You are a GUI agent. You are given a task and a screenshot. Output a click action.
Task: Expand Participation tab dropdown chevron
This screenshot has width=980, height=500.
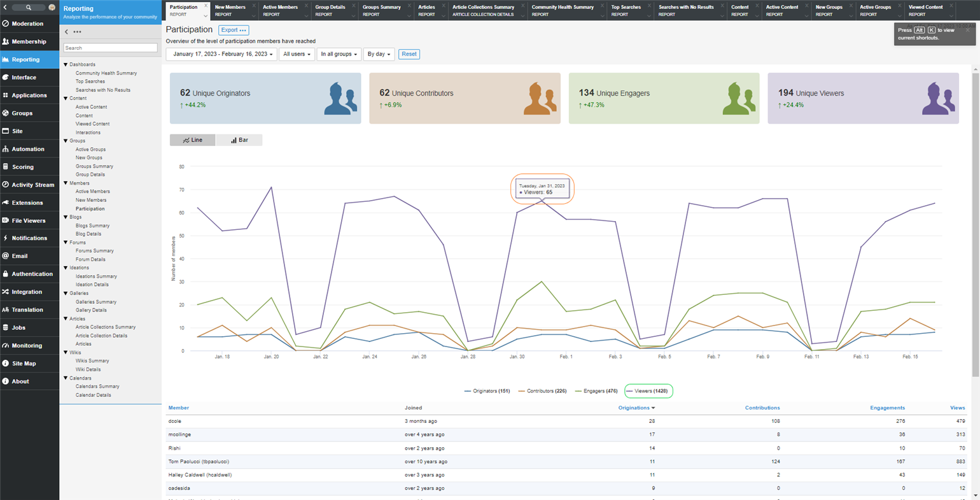(205, 15)
